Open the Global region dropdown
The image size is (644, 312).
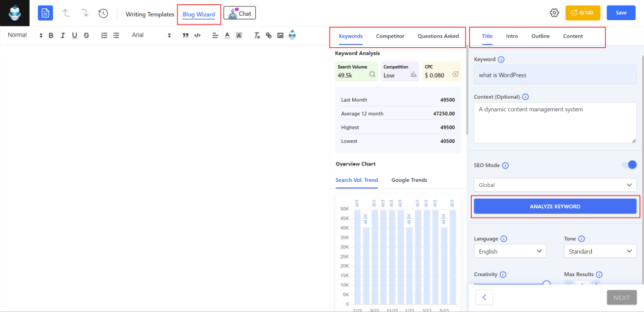(x=555, y=185)
